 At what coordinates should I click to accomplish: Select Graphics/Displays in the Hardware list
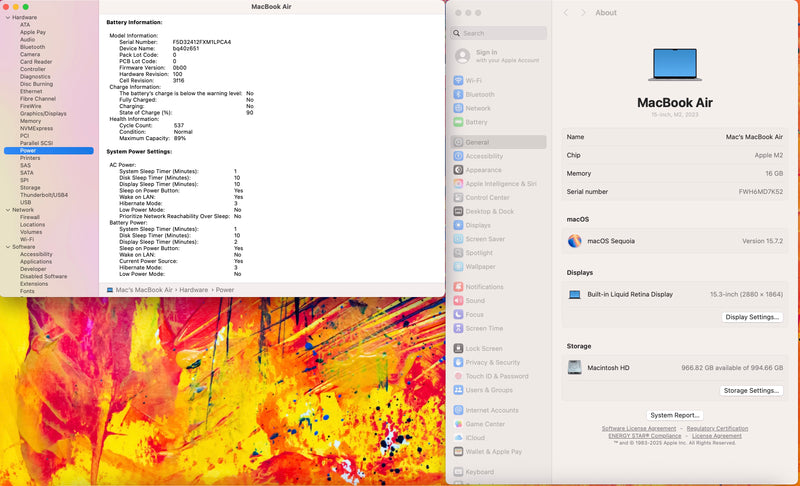click(x=43, y=113)
